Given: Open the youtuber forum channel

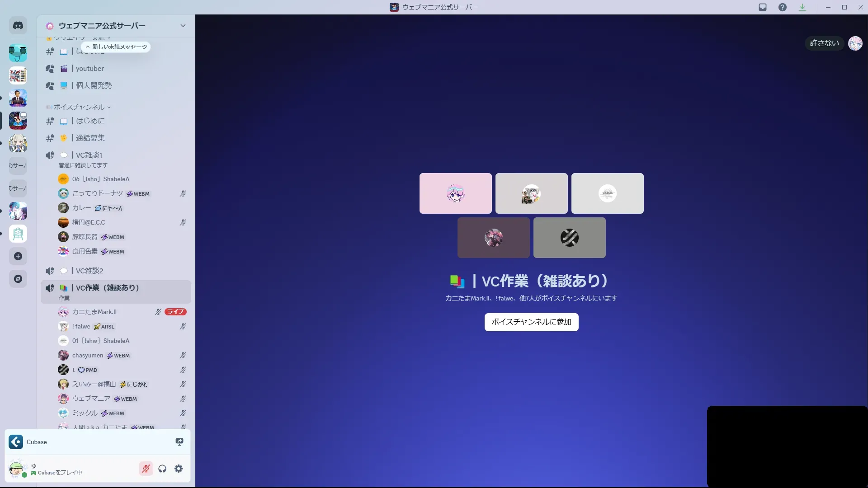Looking at the screenshot, I should [x=90, y=69].
